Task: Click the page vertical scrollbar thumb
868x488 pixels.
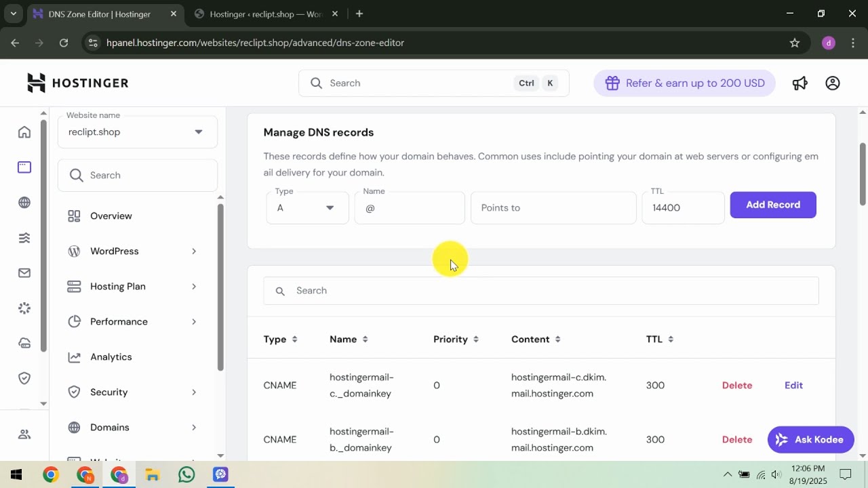Action: 863,173
